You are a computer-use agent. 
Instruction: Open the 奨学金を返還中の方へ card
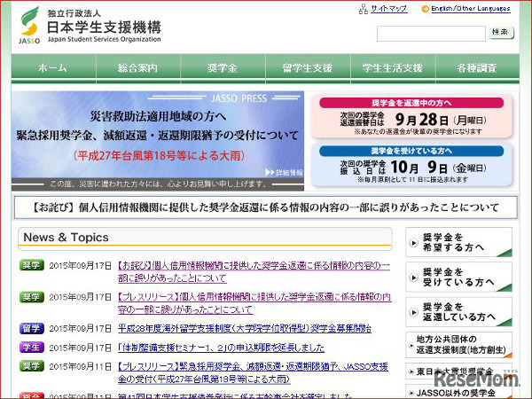click(x=411, y=117)
